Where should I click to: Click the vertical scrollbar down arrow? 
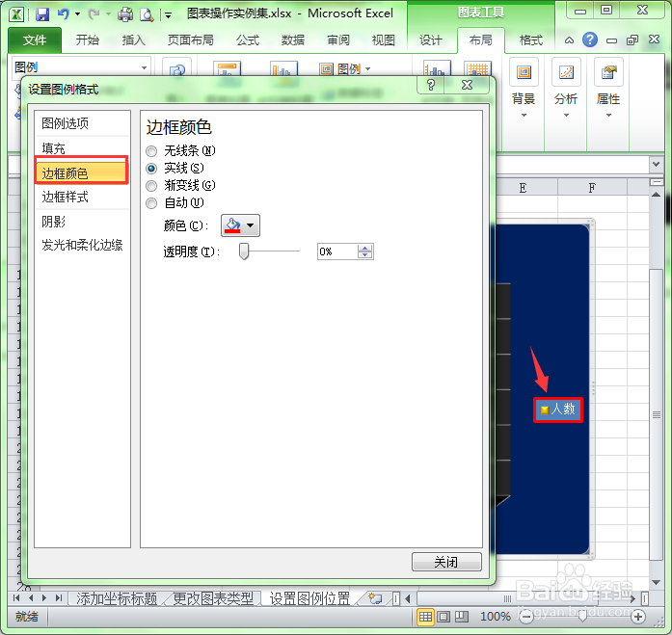656,582
